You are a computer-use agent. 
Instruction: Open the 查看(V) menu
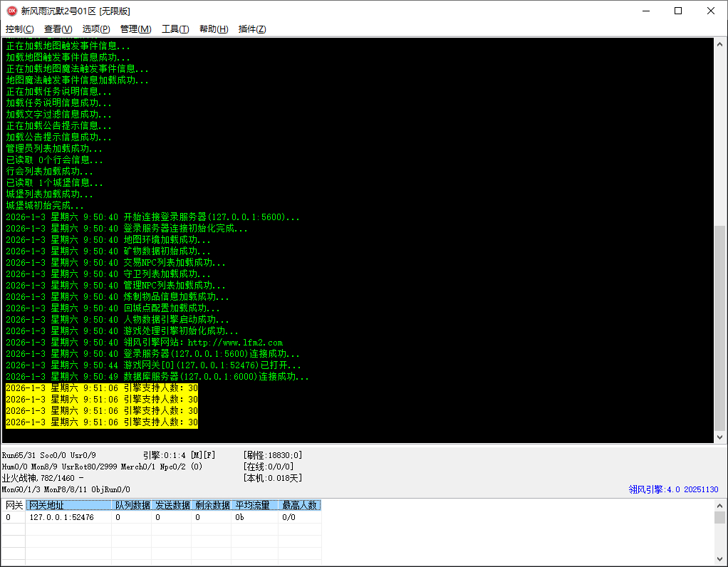[58, 29]
